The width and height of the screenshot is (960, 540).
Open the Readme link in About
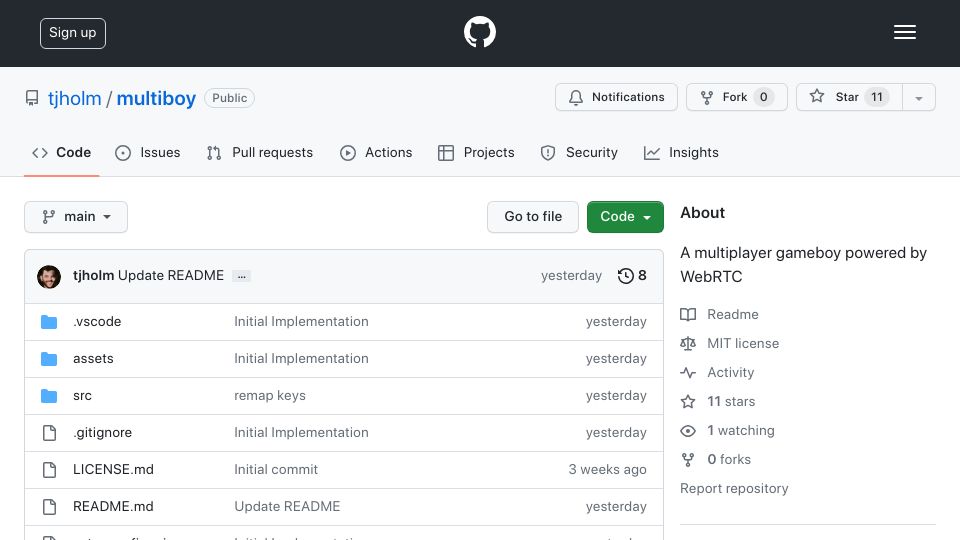coord(733,315)
